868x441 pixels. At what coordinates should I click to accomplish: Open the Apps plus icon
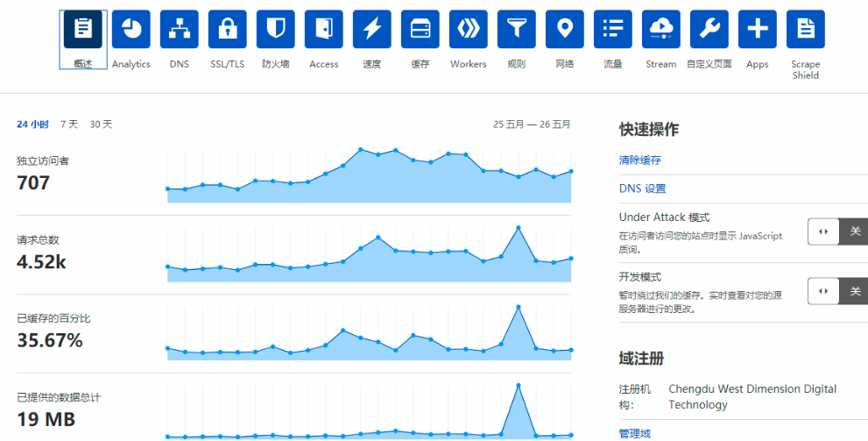(x=758, y=30)
